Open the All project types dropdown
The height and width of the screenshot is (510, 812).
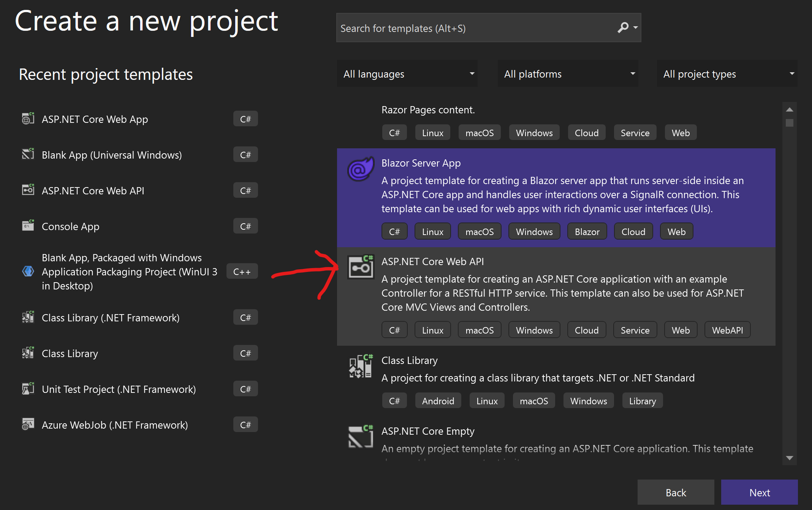point(727,74)
